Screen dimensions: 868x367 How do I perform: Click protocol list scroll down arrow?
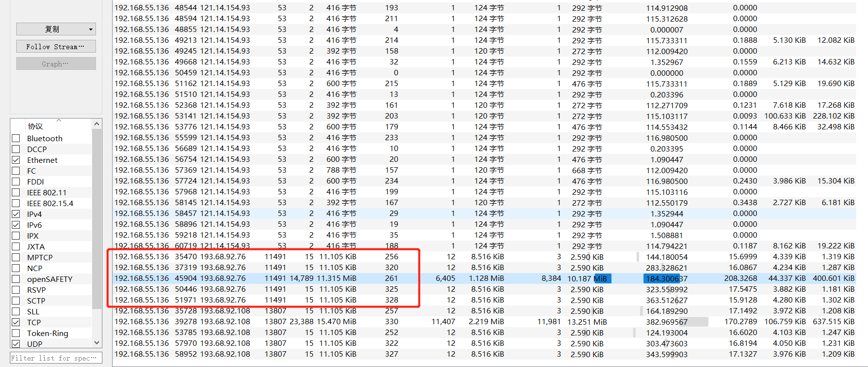pyautogui.click(x=96, y=342)
